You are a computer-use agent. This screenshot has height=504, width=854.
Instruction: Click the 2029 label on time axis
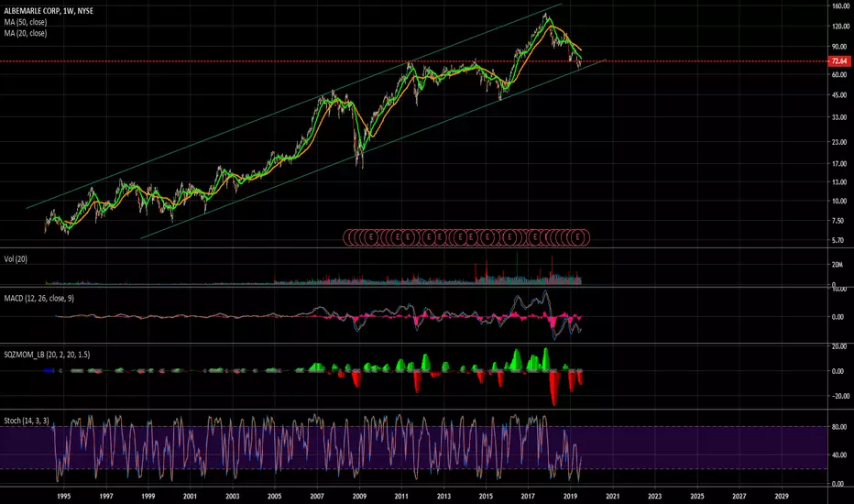[782, 497]
